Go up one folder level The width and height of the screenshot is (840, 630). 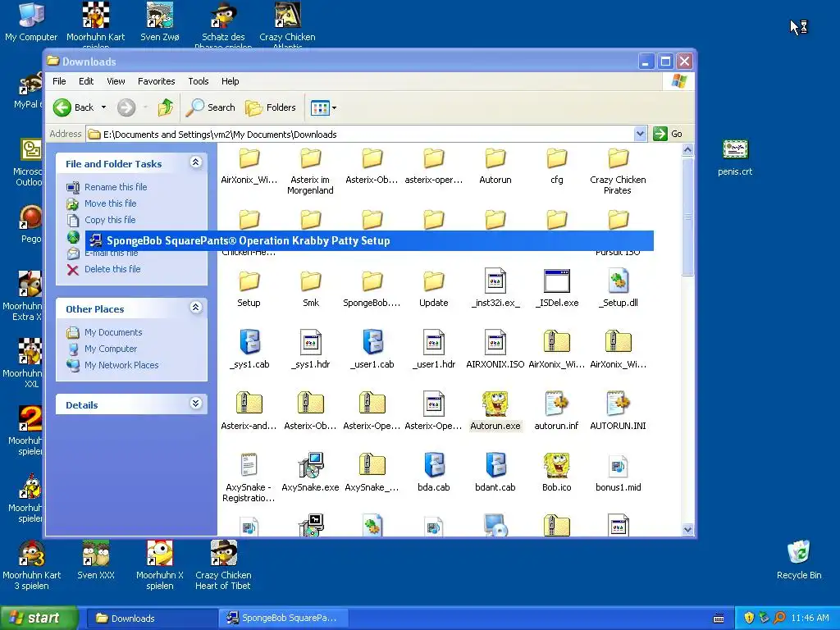166,107
